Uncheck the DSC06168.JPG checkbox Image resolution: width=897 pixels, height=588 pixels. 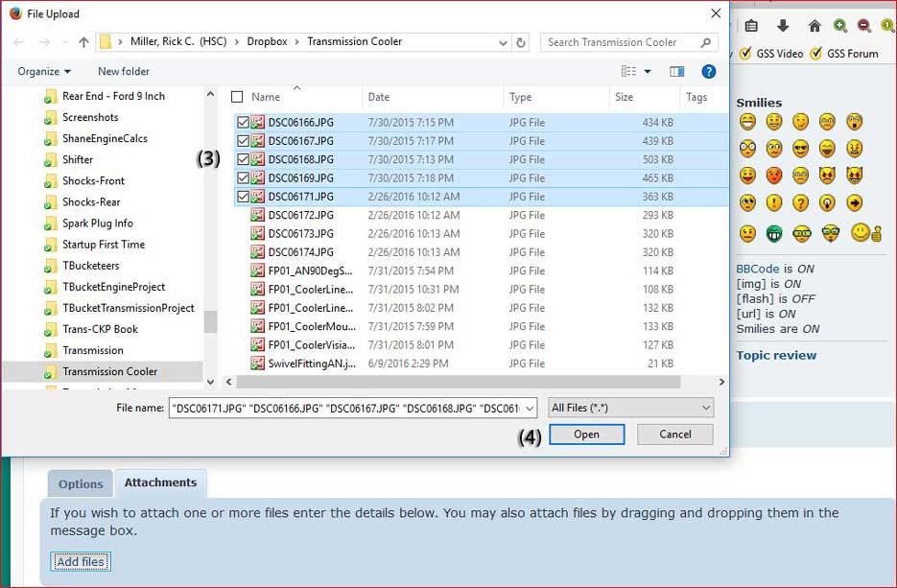click(x=243, y=159)
